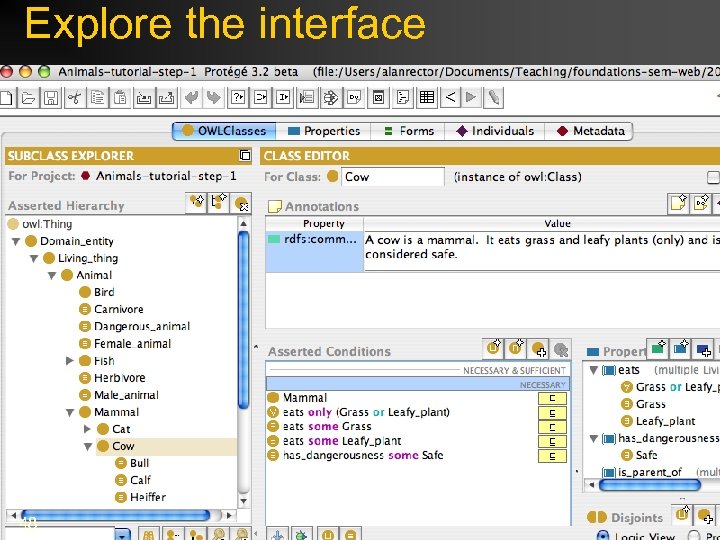
Task: Open a project via the folder icon
Action: pos(28,98)
